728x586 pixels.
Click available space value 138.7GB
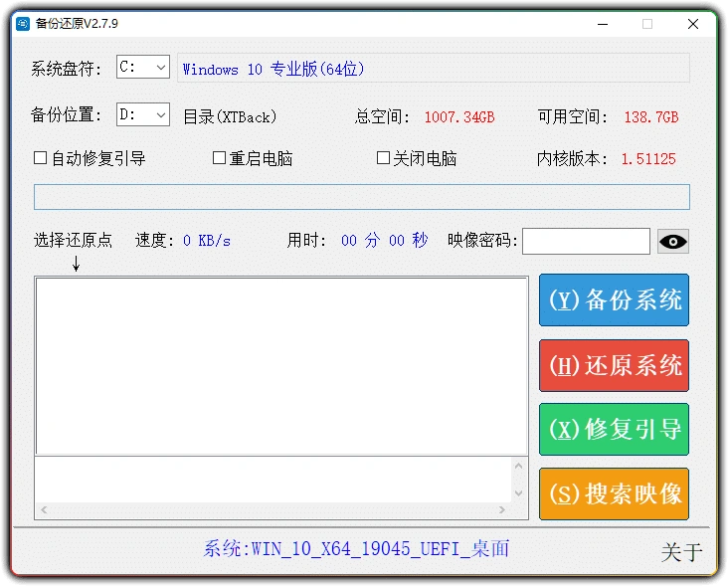pyautogui.click(x=651, y=117)
